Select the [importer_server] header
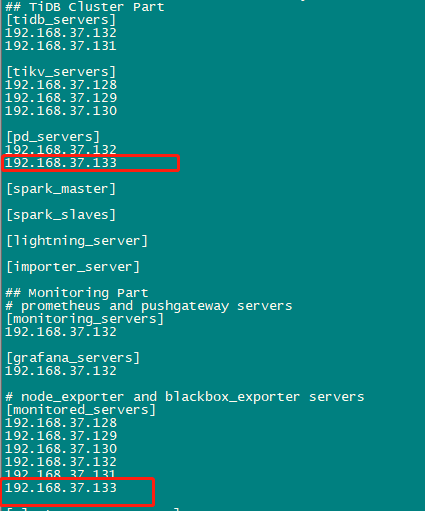The height and width of the screenshot is (511, 425). [x=73, y=267]
